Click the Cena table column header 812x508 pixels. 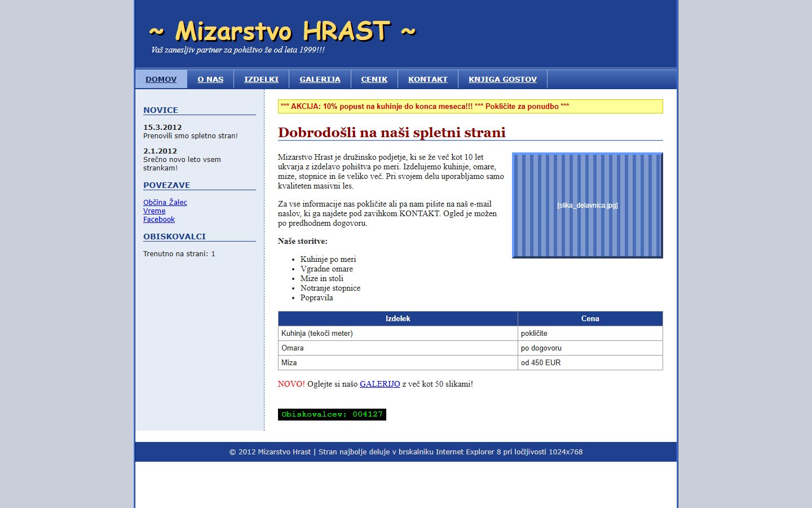(590, 318)
